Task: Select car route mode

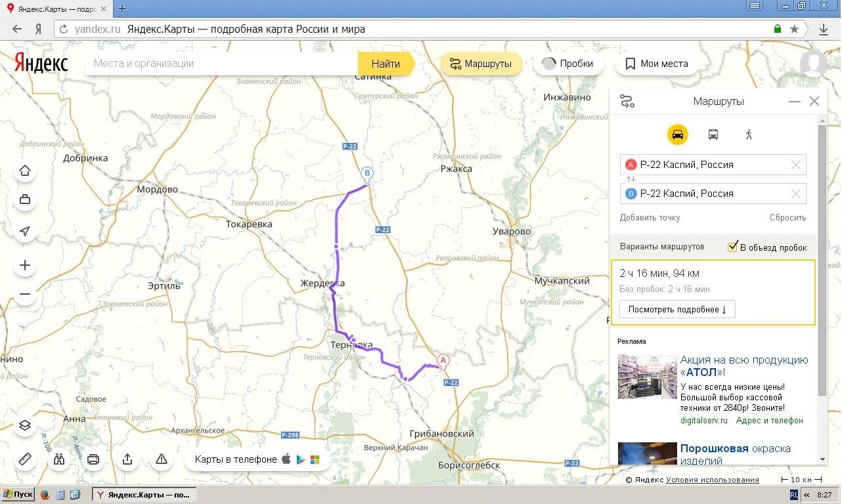Action: click(678, 135)
